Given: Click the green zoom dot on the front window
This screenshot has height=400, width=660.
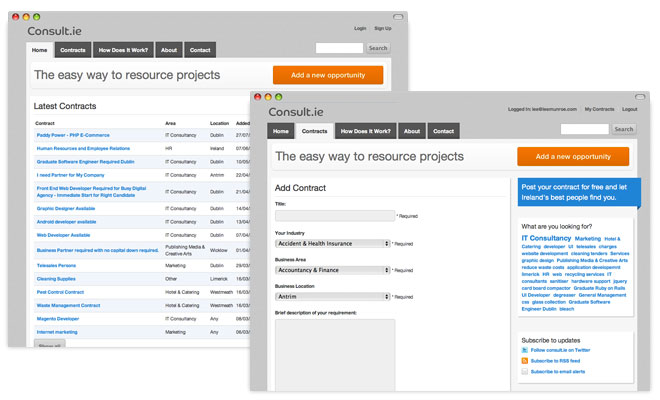Looking at the screenshot, I should point(279,97).
